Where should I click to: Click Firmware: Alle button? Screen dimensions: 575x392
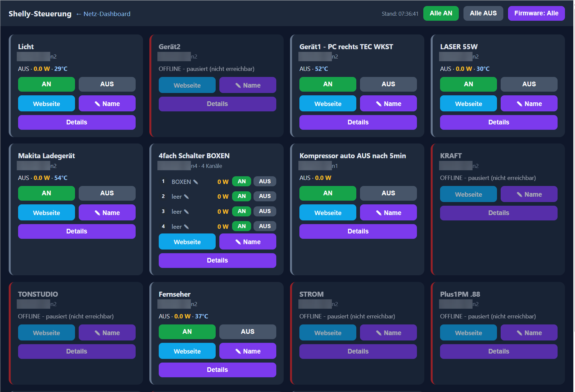pos(536,13)
